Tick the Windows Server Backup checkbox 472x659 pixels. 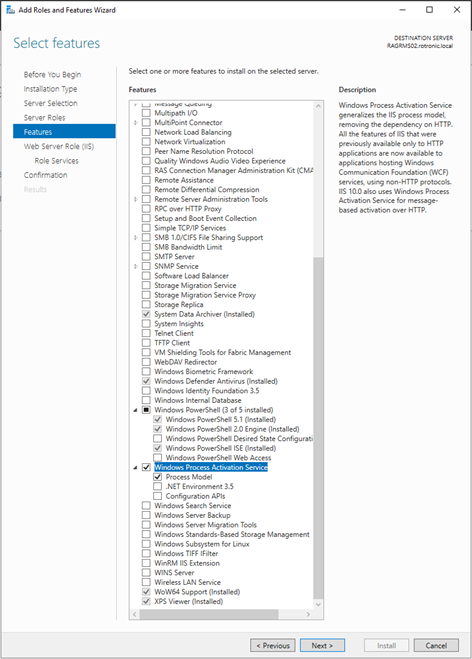tap(146, 515)
